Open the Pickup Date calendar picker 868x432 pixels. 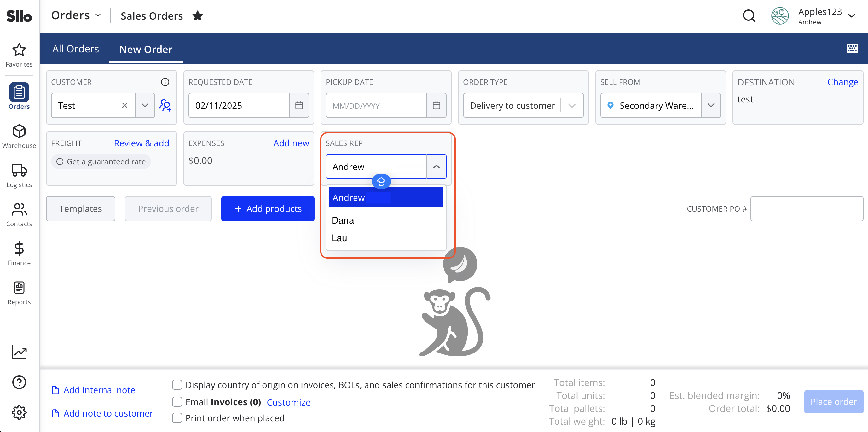click(x=436, y=106)
